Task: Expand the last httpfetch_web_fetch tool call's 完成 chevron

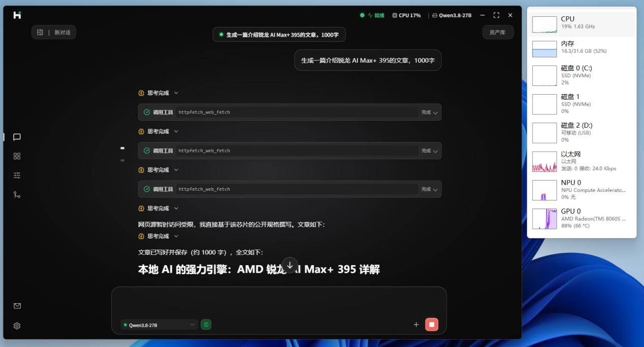Action: 436,189
